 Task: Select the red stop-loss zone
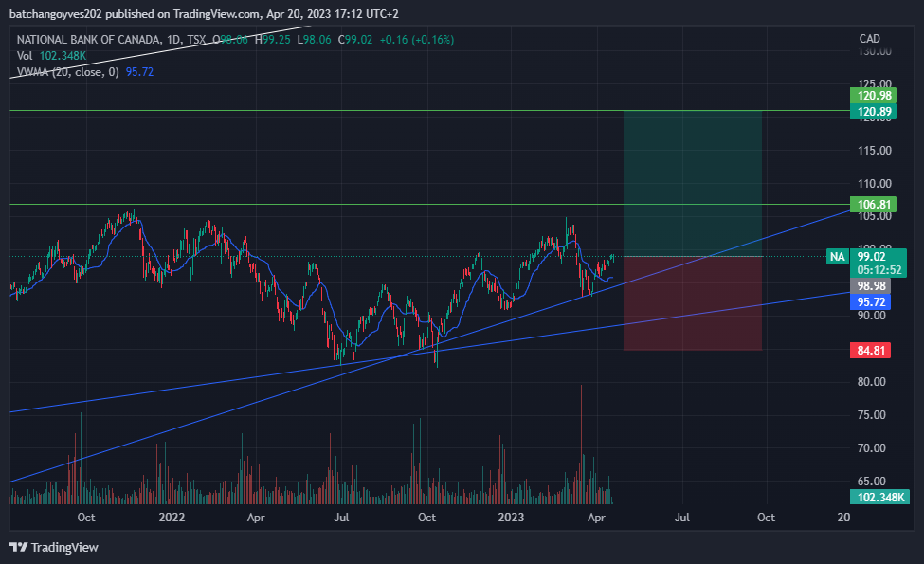tap(693, 303)
